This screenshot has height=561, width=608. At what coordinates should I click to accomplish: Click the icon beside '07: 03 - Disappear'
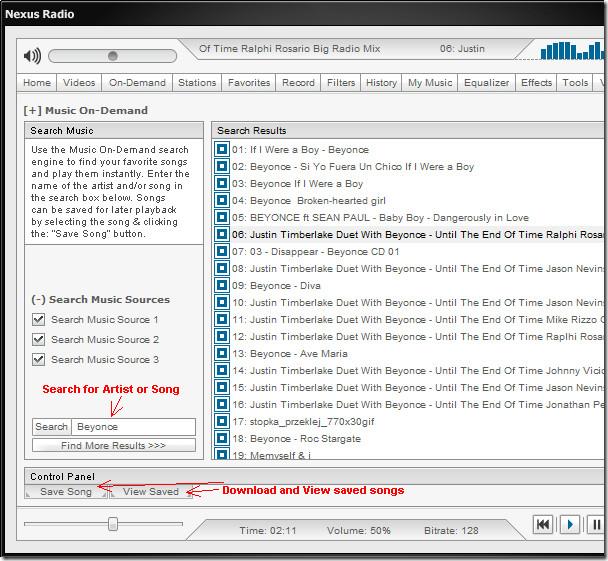click(x=222, y=251)
